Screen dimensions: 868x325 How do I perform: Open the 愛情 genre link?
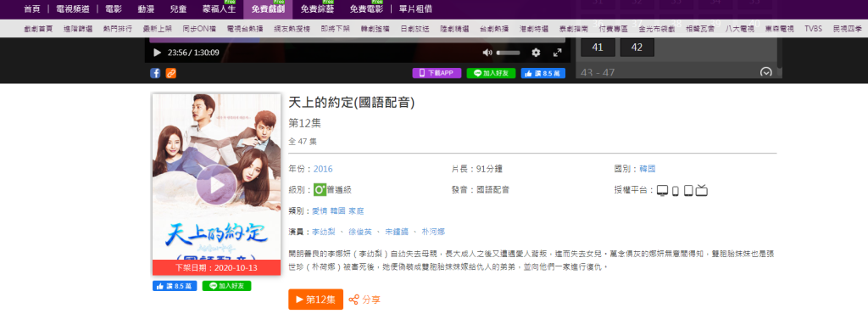tap(320, 211)
